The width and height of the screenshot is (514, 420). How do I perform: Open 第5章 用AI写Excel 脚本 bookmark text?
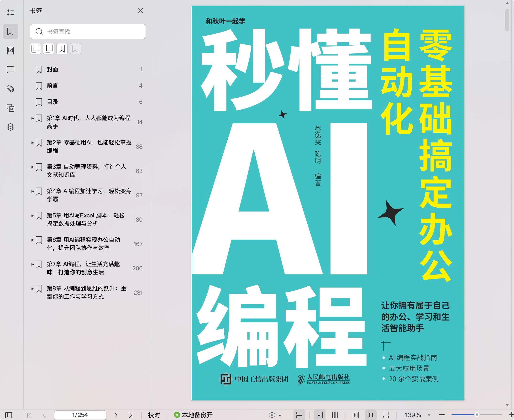[x=86, y=220]
